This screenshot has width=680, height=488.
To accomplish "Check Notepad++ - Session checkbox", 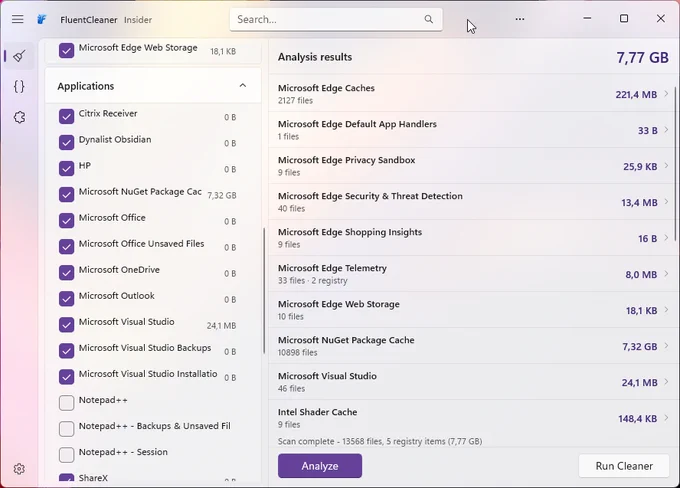I will tap(66, 455).
